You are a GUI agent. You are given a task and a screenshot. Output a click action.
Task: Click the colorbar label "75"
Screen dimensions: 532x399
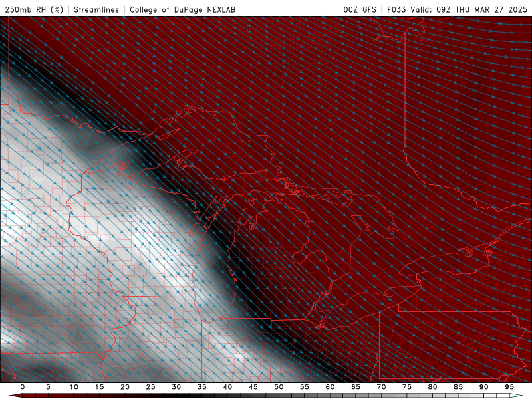coord(407,387)
